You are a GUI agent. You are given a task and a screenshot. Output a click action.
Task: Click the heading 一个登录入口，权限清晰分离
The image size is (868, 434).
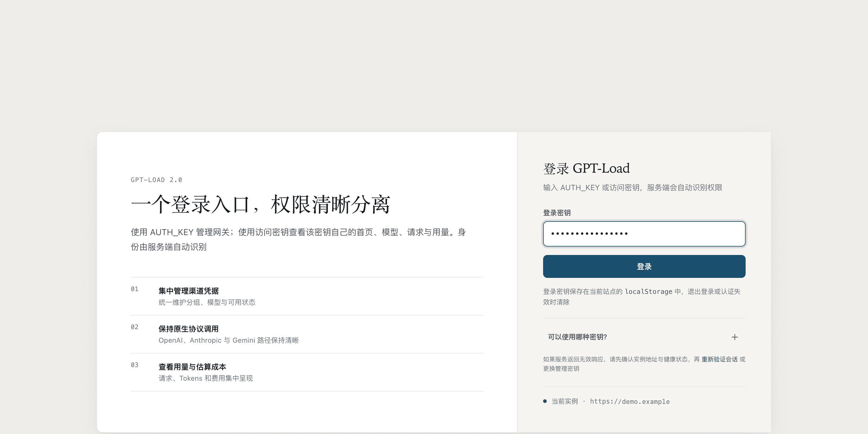tap(260, 204)
